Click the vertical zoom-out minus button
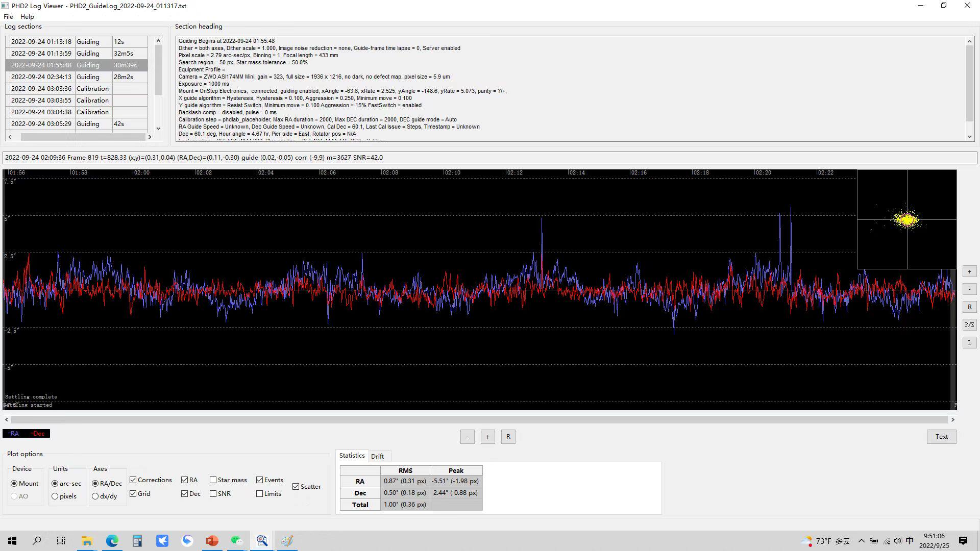Screen dimensions: 980x551 [x=969, y=289]
